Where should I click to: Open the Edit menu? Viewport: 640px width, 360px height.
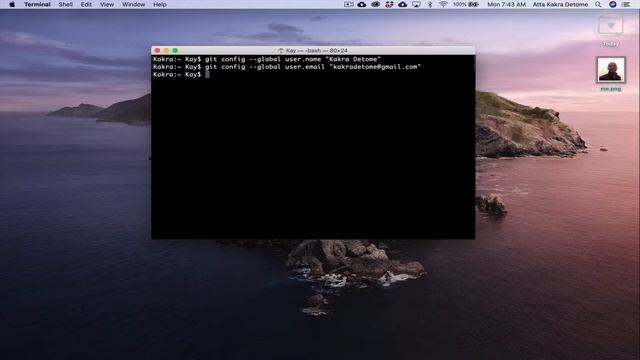point(86,4)
